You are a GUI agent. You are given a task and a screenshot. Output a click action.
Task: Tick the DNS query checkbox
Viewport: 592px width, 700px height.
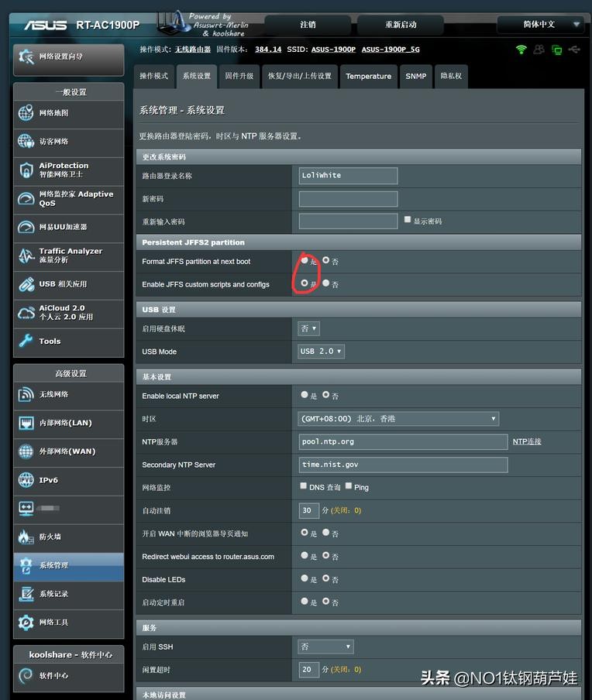tap(304, 486)
